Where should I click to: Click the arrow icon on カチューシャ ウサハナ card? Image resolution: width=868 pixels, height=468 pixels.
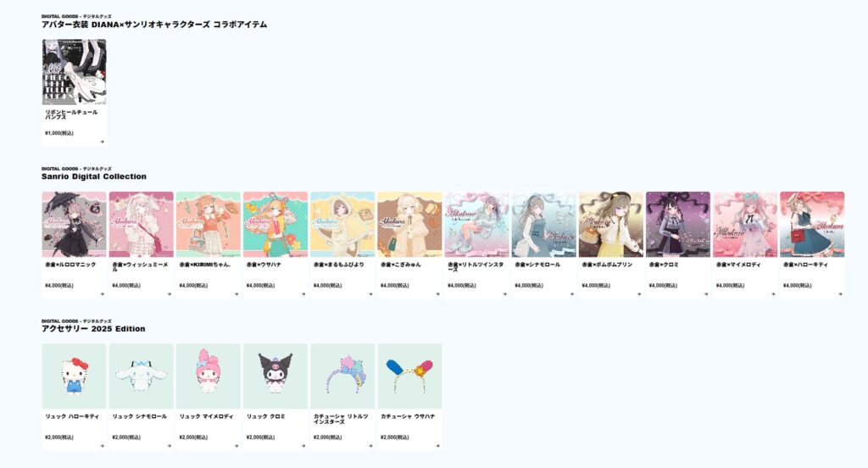438,446
